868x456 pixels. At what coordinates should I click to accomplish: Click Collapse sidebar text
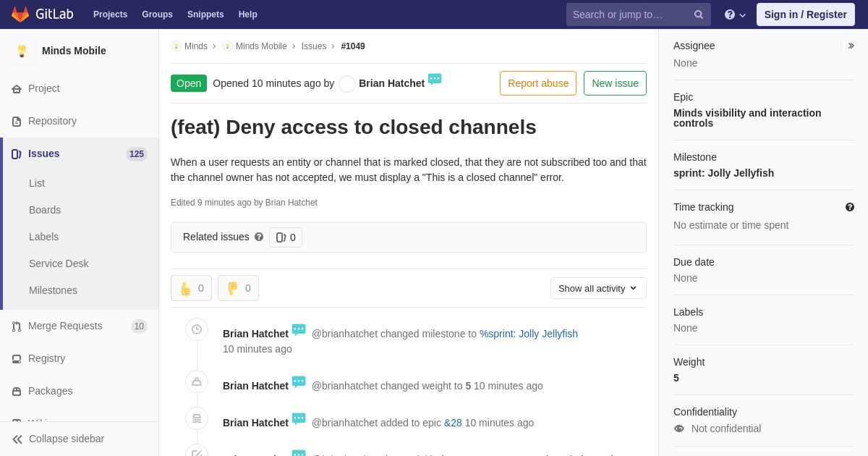pos(67,439)
